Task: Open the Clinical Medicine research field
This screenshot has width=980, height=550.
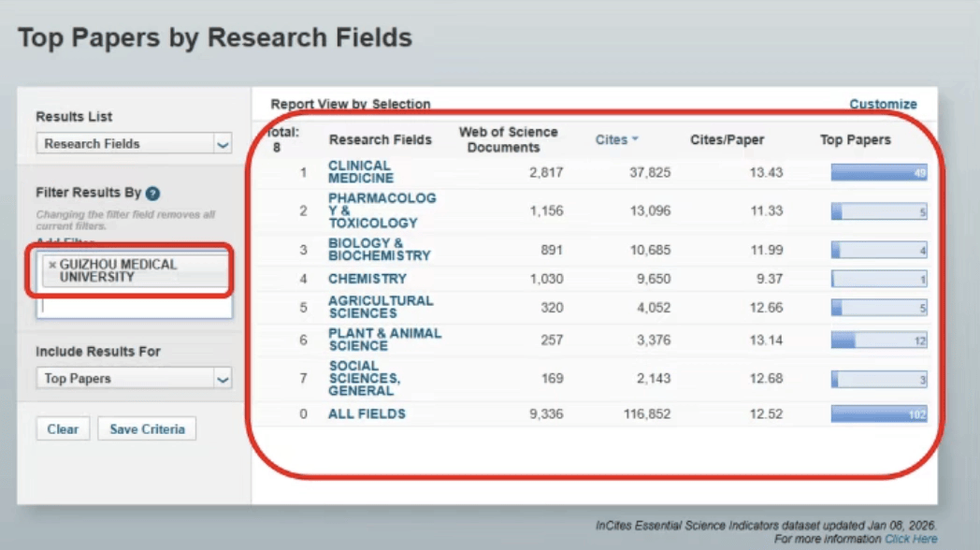Action: (360, 172)
